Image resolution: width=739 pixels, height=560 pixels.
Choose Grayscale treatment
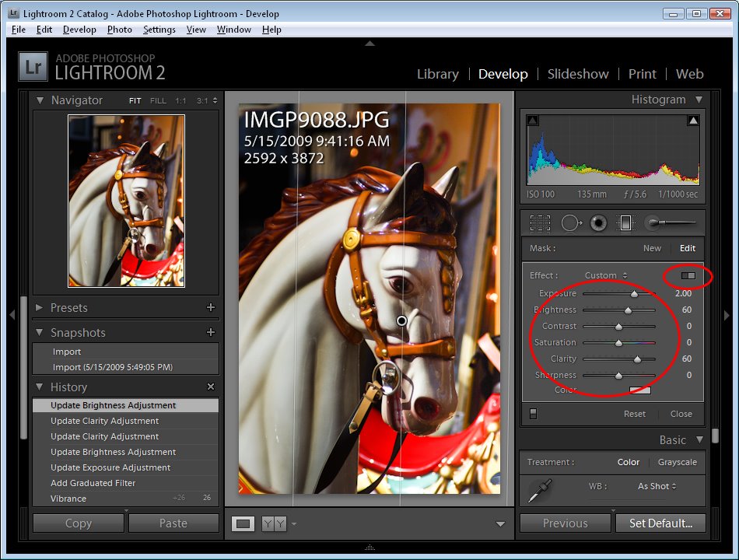pos(678,462)
